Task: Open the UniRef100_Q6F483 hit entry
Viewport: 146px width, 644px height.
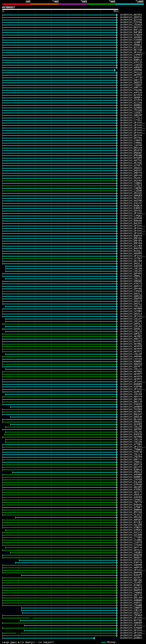Action: tap(131, 273)
